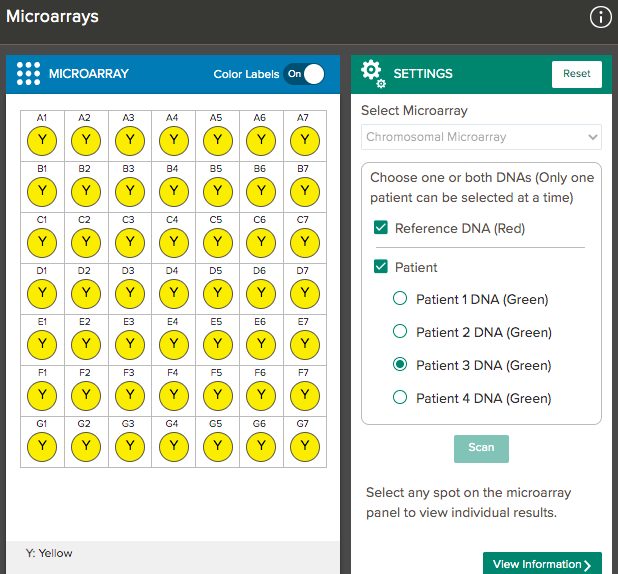Click the View Information button
Viewport: 618px width, 574px height.
click(542, 564)
